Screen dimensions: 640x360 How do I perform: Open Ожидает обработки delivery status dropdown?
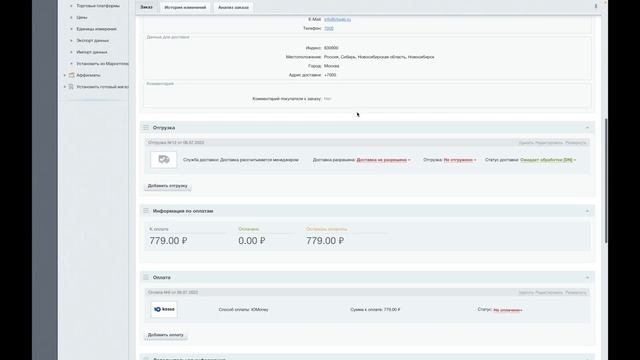pyautogui.click(x=548, y=160)
